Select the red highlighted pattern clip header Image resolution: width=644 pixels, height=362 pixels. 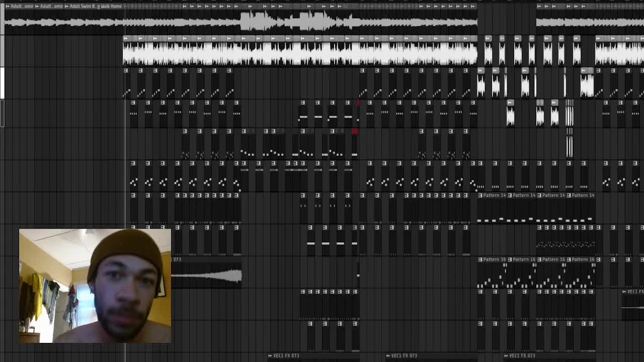pyautogui.click(x=355, y=131)
